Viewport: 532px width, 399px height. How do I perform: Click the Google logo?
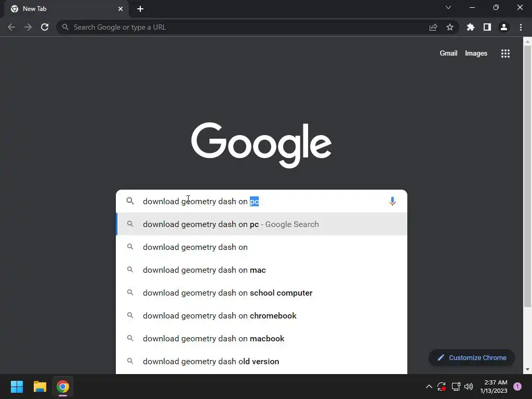[x=261, y=145]
